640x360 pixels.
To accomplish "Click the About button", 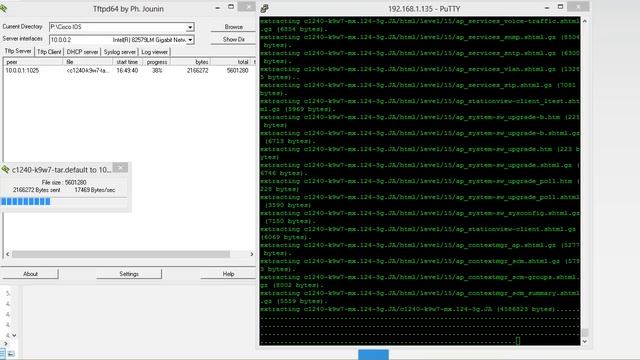I will click(x=30, y=274).
